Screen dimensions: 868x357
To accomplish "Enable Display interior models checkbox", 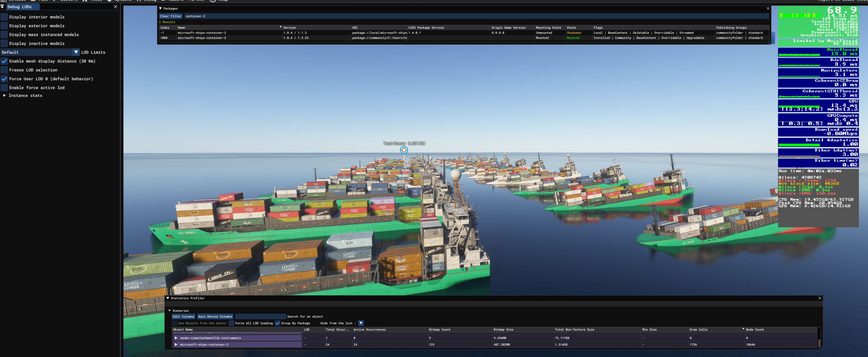I will [4, 17].
